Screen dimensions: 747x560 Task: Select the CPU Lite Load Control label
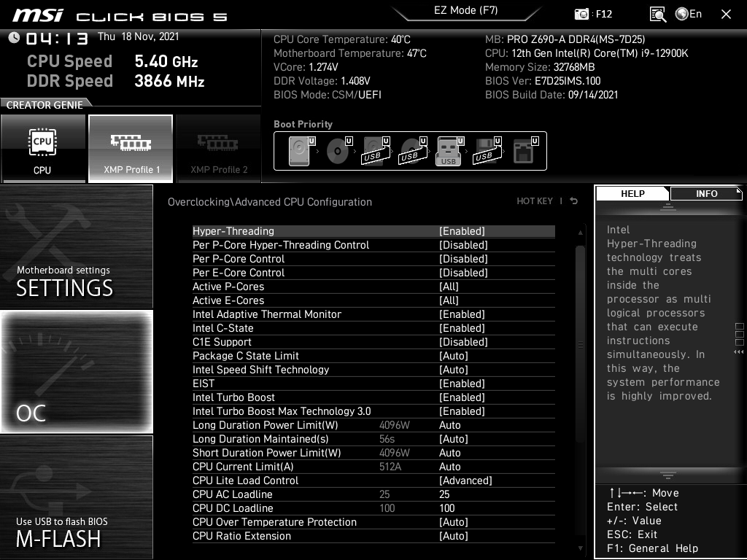click(x=245, y=481)
